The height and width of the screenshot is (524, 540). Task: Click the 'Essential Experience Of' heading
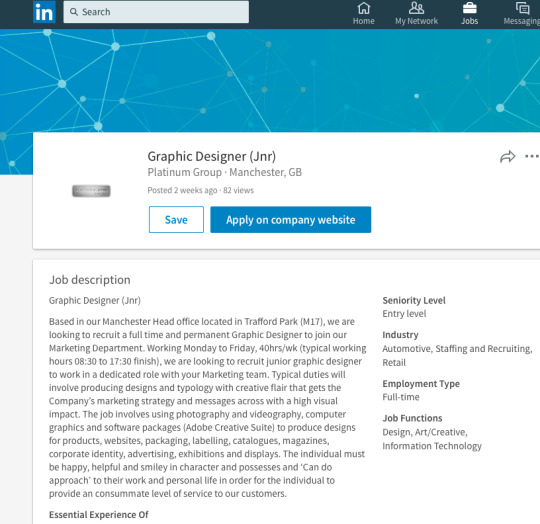tap(98, 515)
